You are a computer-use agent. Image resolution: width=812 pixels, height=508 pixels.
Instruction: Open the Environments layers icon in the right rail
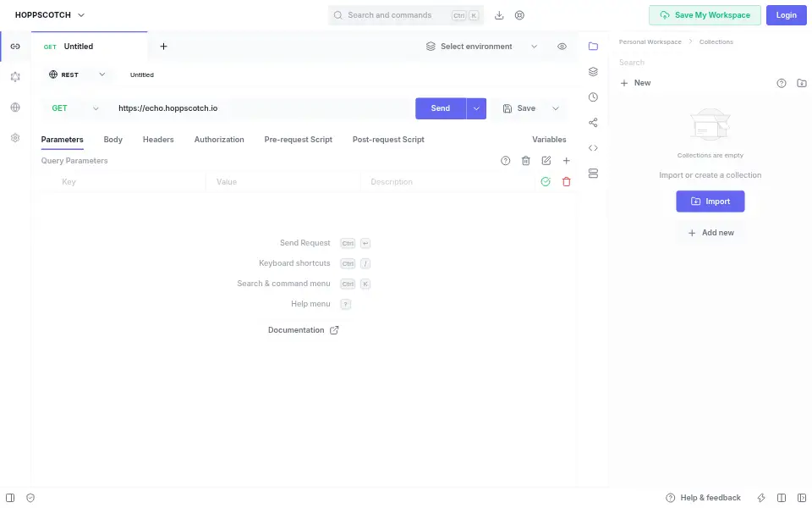click(593, 71)
